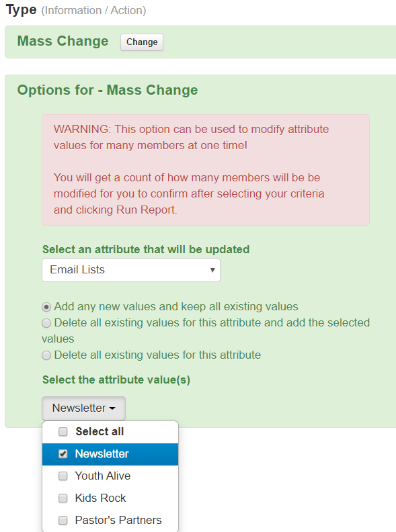The width and height of the screenshot is (396, 532).
Task: Toggle the Newsletter multiselect dropdown button
Action: (83, 408)
